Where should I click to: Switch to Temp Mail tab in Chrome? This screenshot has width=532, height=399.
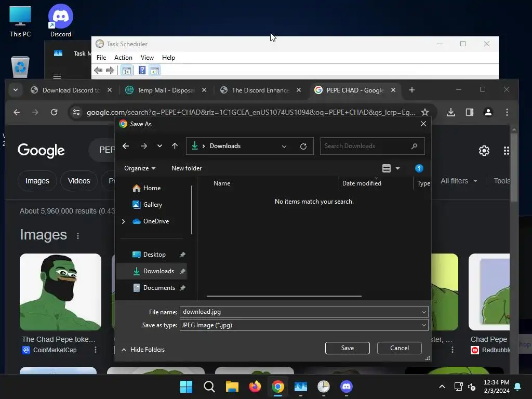coord(166,90)
